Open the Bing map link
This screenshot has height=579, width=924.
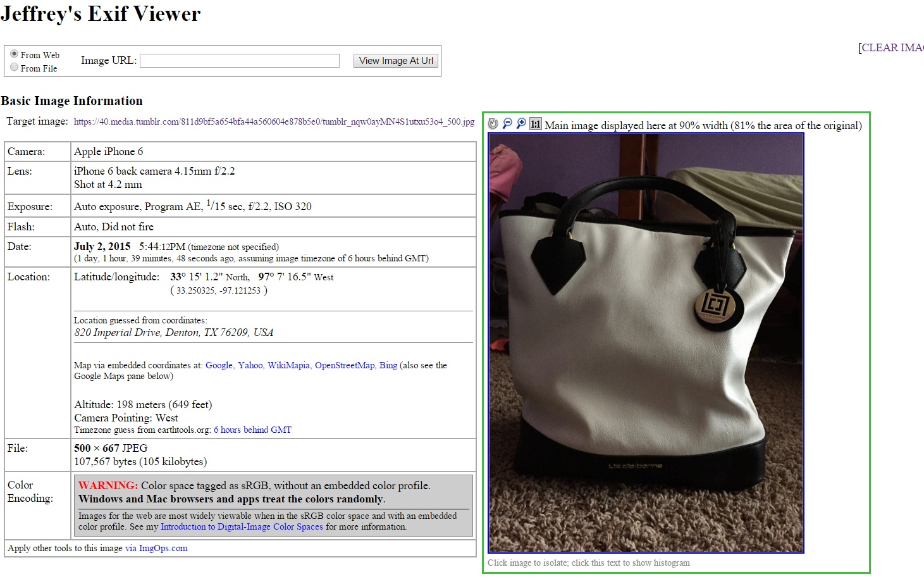(388, 365)
